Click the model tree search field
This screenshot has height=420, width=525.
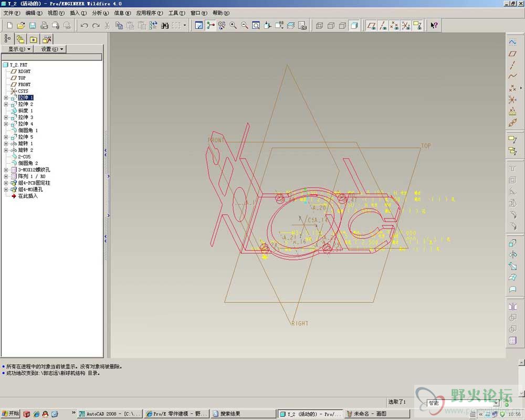coord(52,57)
